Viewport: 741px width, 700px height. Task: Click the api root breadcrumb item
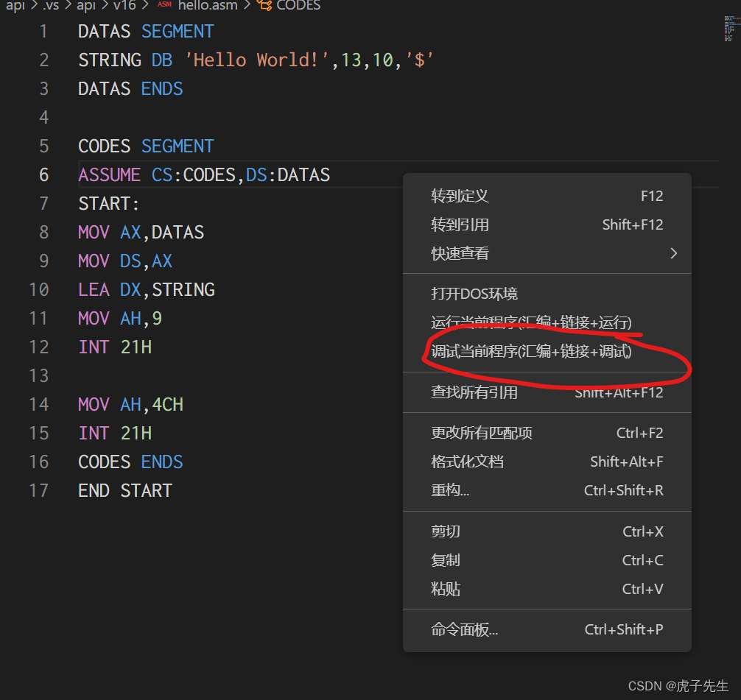(15, 6)
